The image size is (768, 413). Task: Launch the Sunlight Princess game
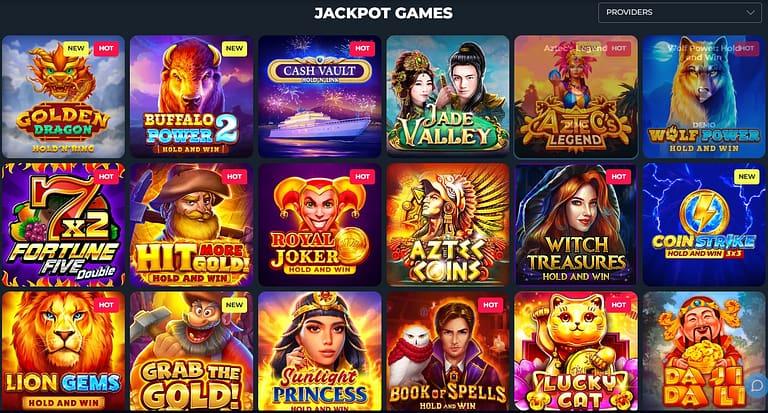coord(320,351)
